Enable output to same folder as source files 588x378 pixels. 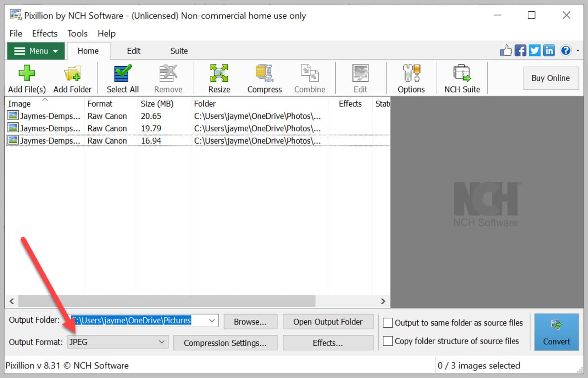[x=388, y=323]
